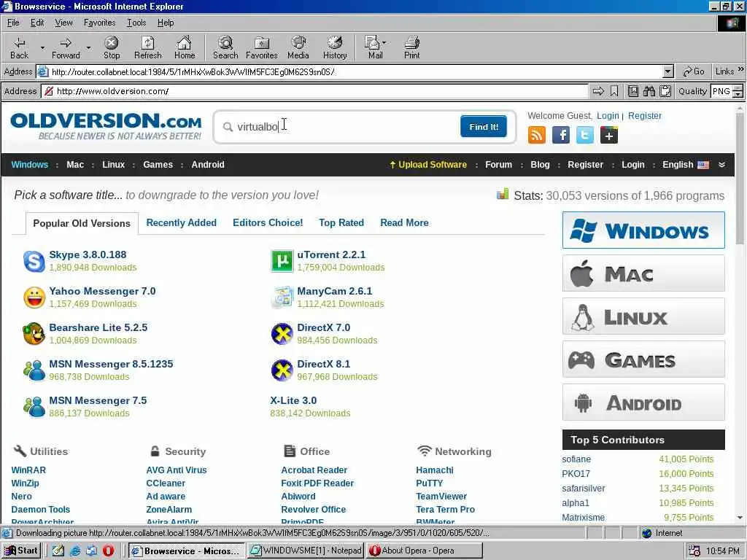Click the Media toolbar icon

point(298,47)
